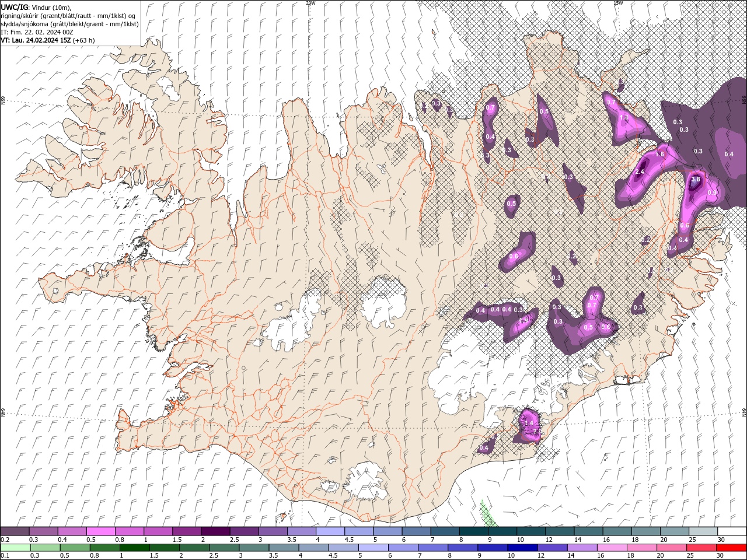The height and width of the screenshot is (560, 747).
Task: Click the "(+63 h)" forecast offset text
Action: pyautogui.click(x=83, y=40)
